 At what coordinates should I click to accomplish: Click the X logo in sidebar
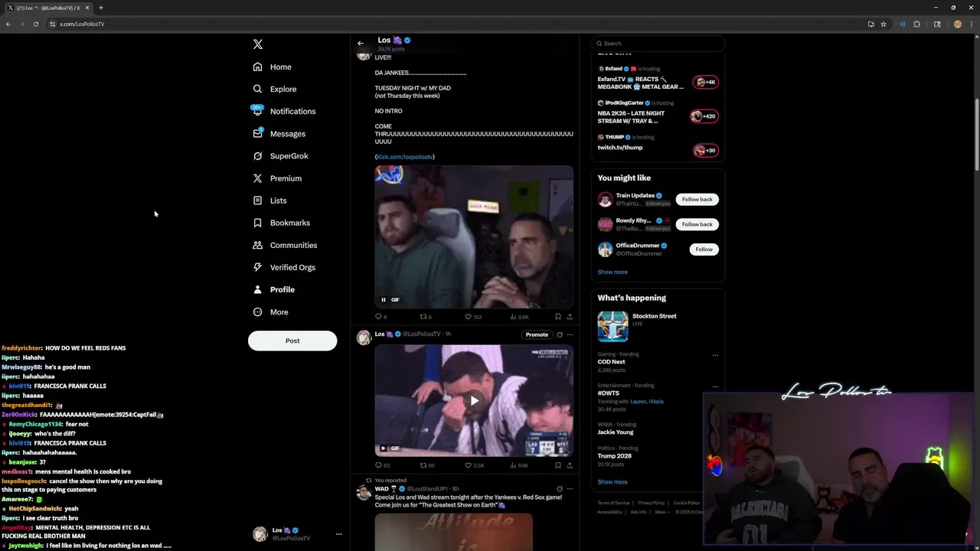[x=258, y=44]
